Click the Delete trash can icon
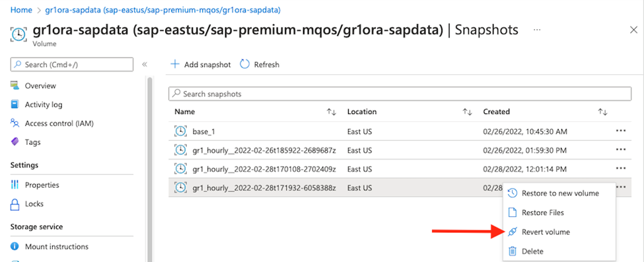Image resolution: width=644 pixels, height=262 pixels. point(512,251)
